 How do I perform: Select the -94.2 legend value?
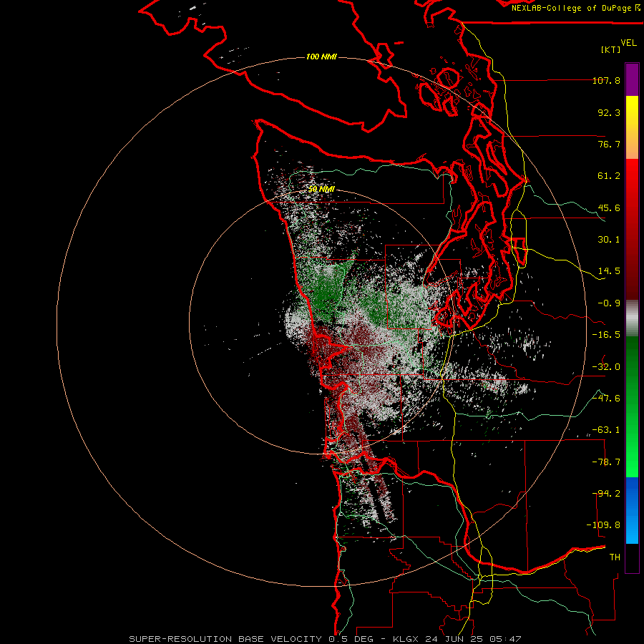(x=606, y=494)
